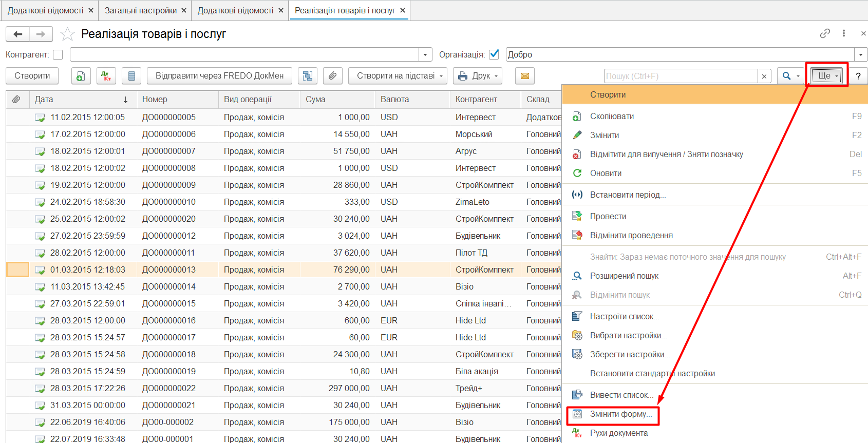Open the Ще more-actions dropdown
868x443 pixels.
click(x=826, y=76)
